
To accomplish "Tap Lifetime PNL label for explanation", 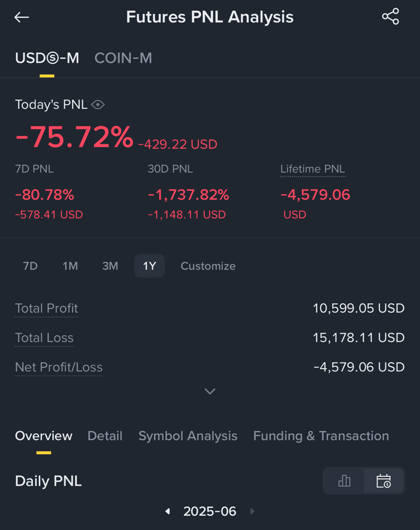I will point(313,169).
